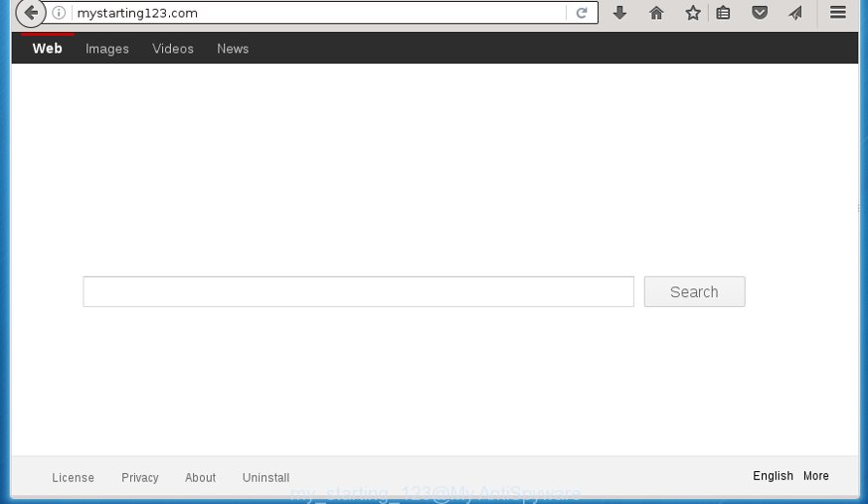
Task: Show bookmarks list icon
Action: point(723,13)
